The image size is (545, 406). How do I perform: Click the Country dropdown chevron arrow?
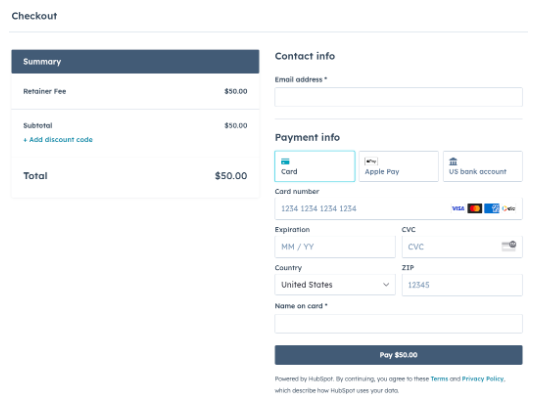tap(386, 285)
